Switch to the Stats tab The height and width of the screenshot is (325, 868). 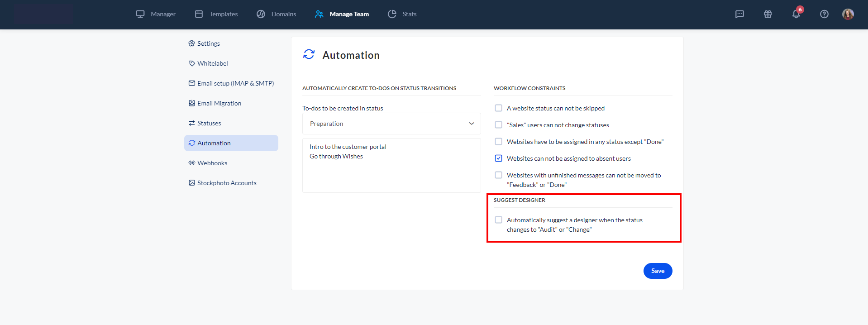coord(402,14)
